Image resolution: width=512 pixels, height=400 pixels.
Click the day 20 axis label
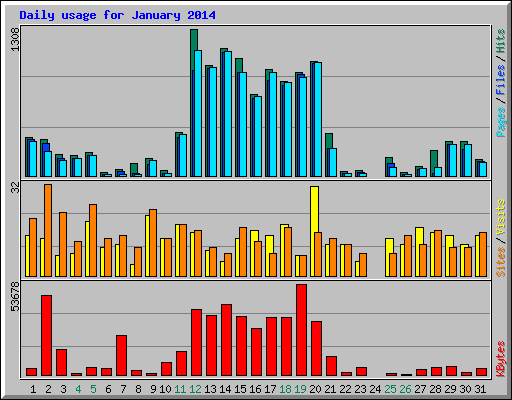coord(315,389)
